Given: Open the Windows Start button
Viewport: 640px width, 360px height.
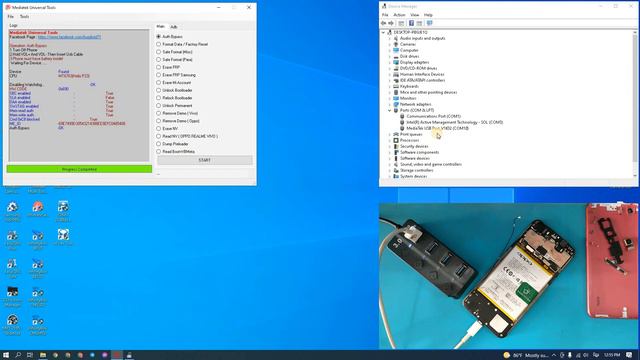Looking at the screenshot, I should [x=6, y=355].
